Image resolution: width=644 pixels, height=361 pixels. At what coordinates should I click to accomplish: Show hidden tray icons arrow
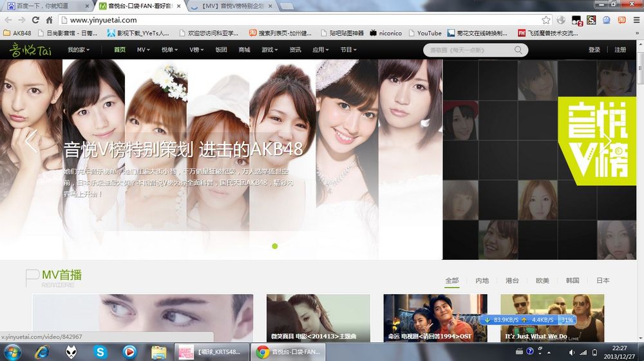(549, 353)
